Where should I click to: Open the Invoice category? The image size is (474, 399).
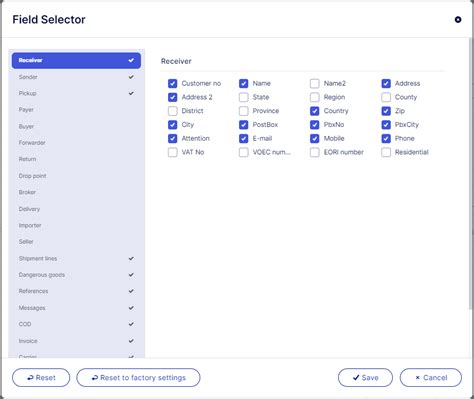[76, 341]
